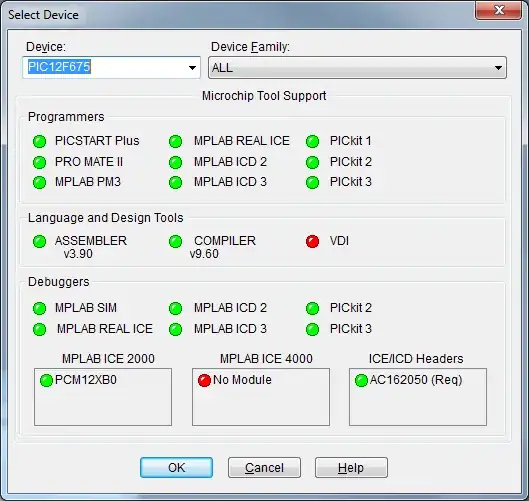Click the ICE/ICD Headers list box
529x501 pixels.
pyautogui.click(x=418, y=397)
